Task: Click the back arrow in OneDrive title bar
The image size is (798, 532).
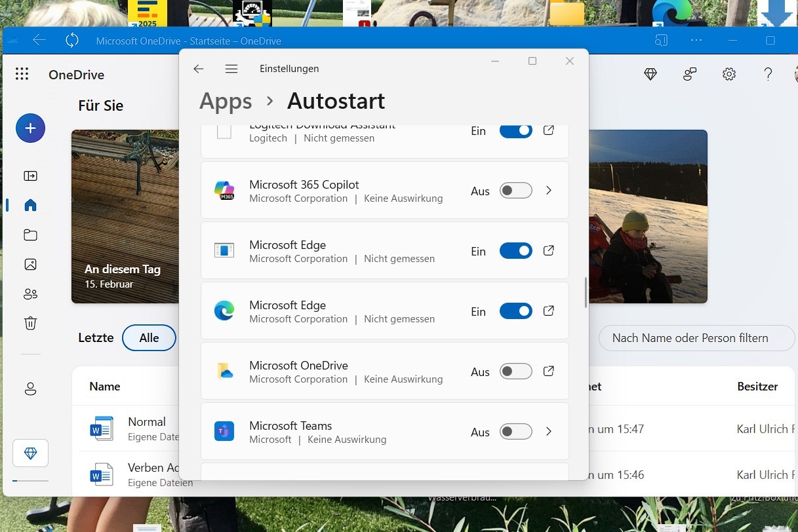Action: [x=39, y=41]
